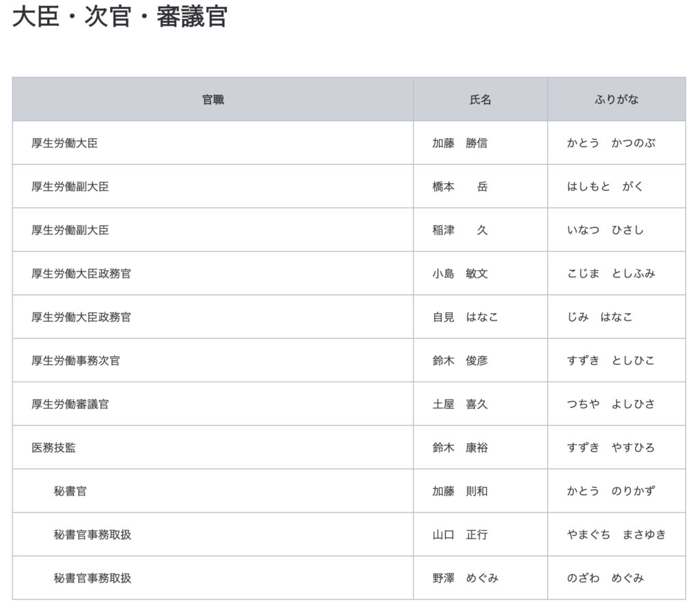The image size is (700, 611).
Task: Click the page heading 大臣・次官・審議官
Action: [x=120, y=17]
